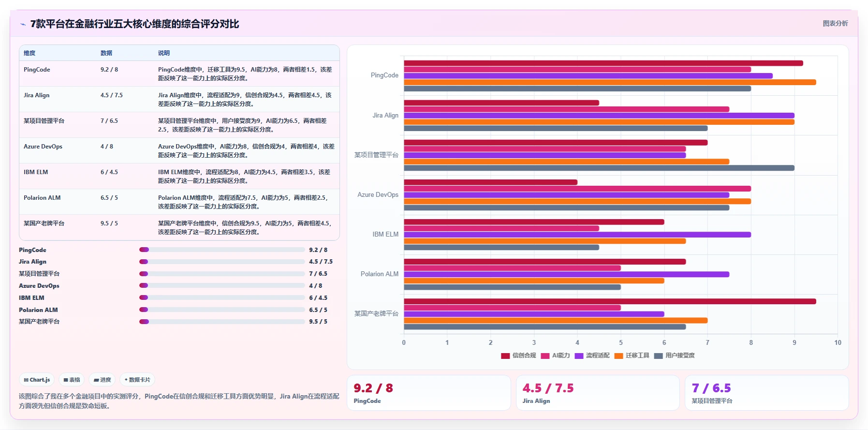
Task: Click the progress bar in the Polarion ALM row
Action: coord(222,310)
